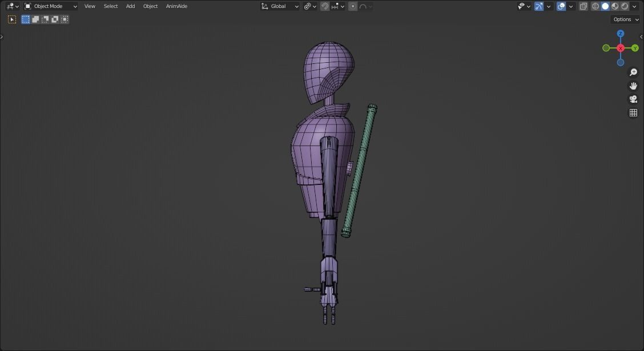Switch to wireframe viewport shading

595,6
